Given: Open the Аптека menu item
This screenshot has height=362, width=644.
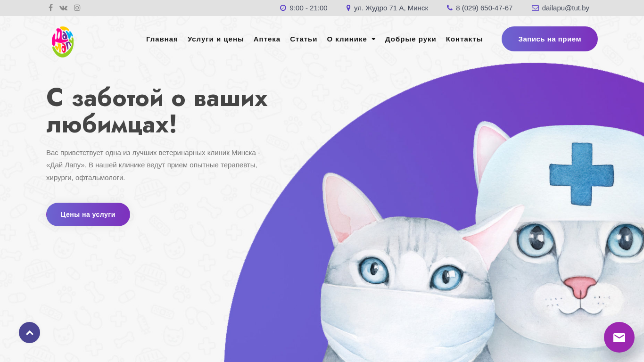Looking at the screenshot, I should (267, 39).
